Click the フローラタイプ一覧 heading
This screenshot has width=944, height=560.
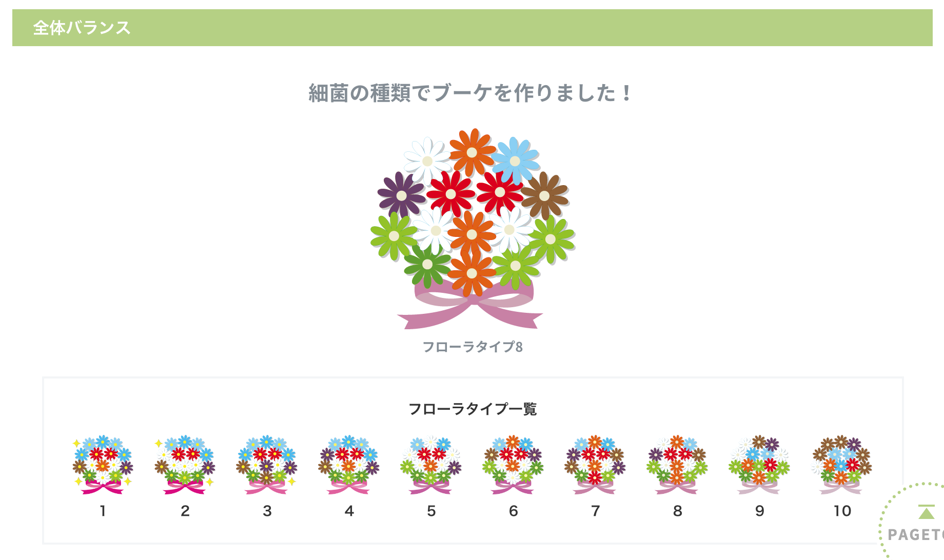coord(472,409)
